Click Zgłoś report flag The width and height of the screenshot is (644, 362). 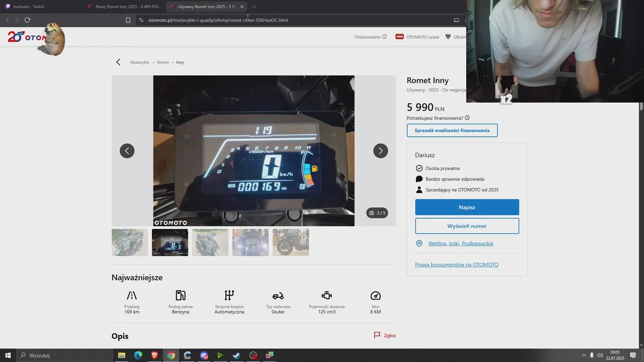tap(385, 335)
